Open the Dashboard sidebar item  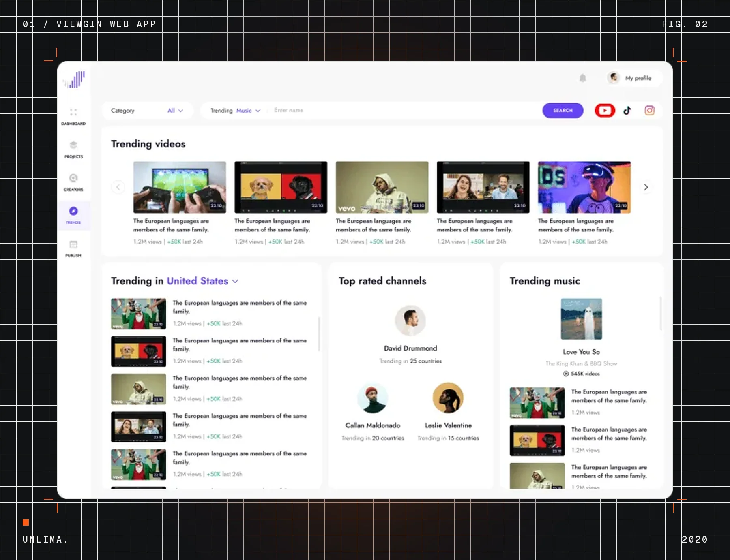73,116
